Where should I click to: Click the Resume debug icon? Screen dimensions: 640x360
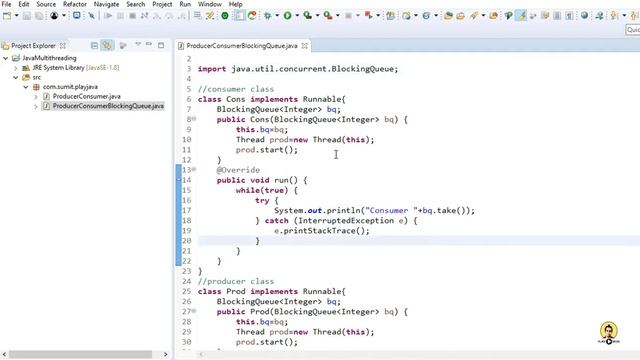108,16
